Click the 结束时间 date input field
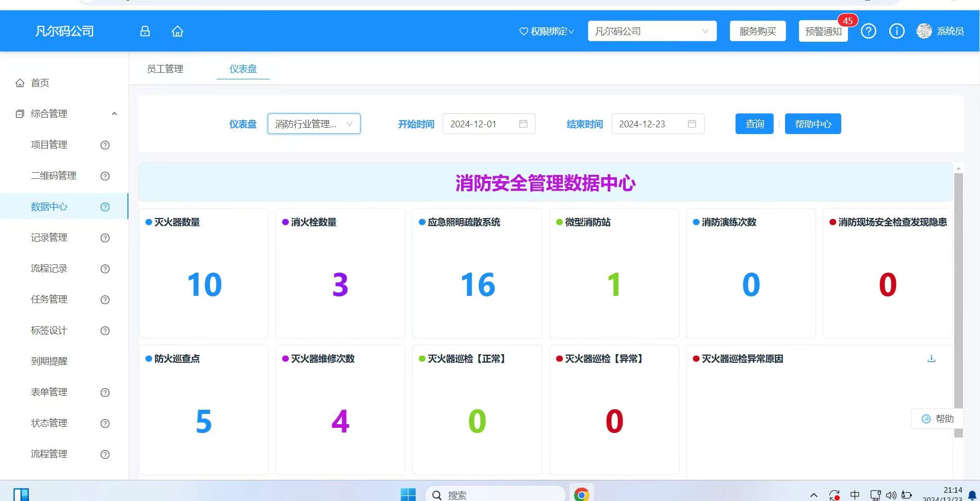Image resolution: width=980 pixels, height=501 pixels. (x=650, y=124)
